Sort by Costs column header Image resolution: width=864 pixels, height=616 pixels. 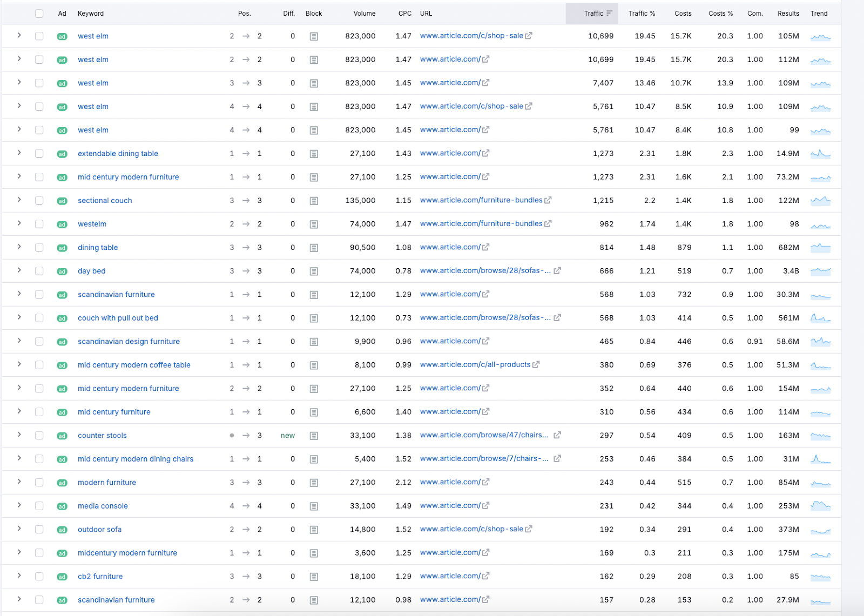click(x=683, y=13)
